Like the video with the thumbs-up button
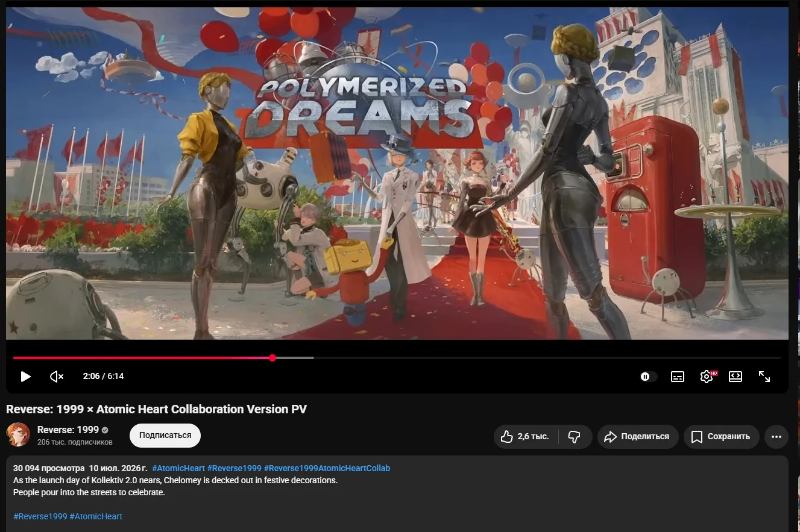Screen dimensions: 800x532 click(x=524, y=437)
